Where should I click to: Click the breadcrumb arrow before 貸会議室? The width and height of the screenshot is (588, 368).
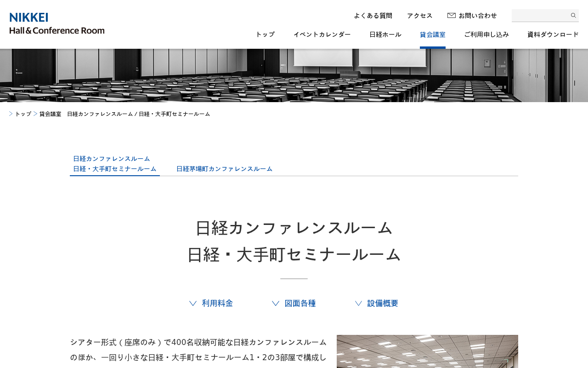pyautogui.click(x=35, y=114)
